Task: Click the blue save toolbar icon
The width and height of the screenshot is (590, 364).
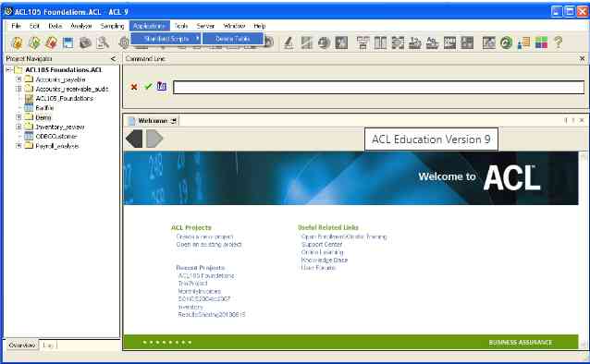Action: (x=68, y=42)
